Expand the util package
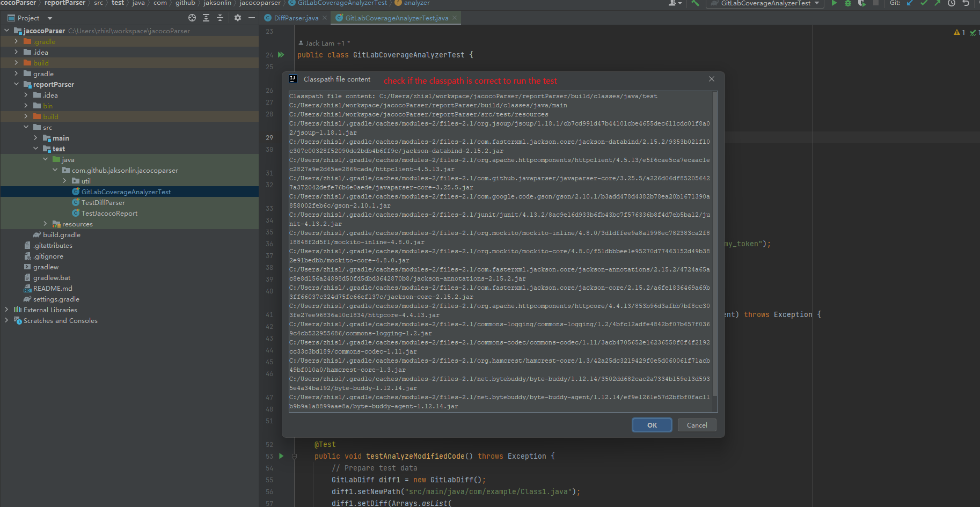This screenshot has width=980, height=507. coord(64,181)
